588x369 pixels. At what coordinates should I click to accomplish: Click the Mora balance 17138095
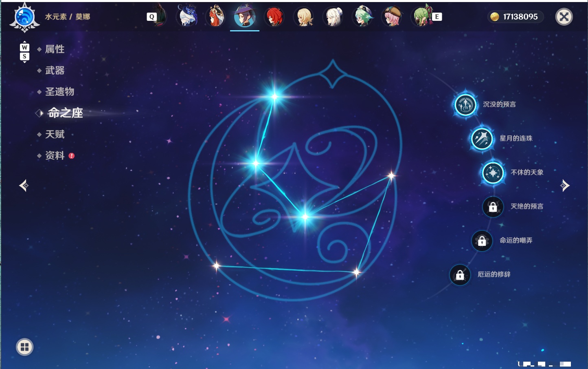pos(520,17)
